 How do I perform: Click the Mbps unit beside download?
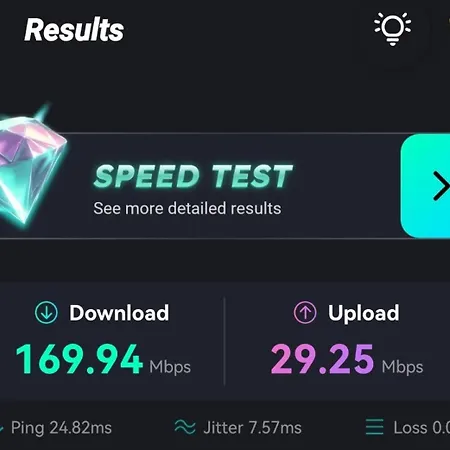click(170, 367)
